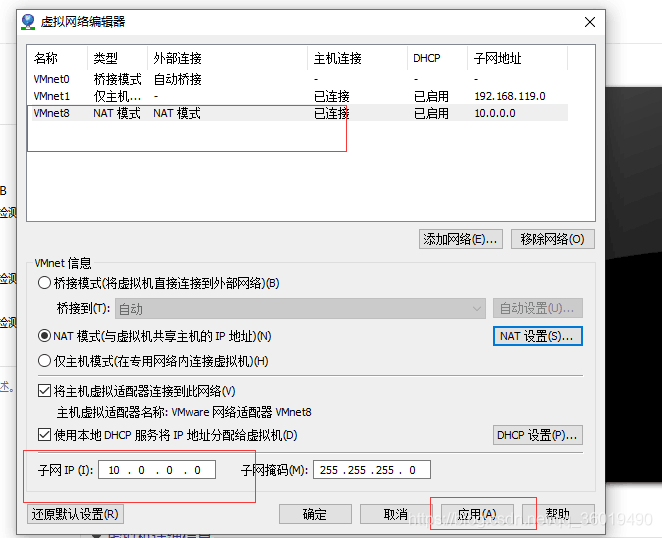Click subnet address 192.168.119.0 cell
662x538 pixels.
tap(510, 96)
